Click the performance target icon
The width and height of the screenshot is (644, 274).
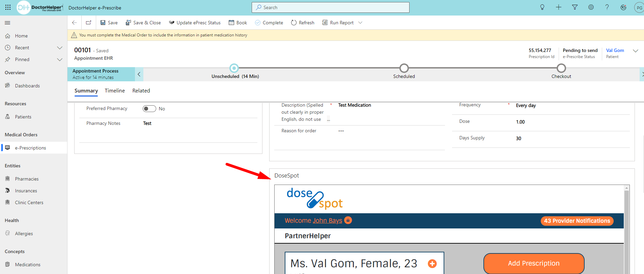(623, 7)
